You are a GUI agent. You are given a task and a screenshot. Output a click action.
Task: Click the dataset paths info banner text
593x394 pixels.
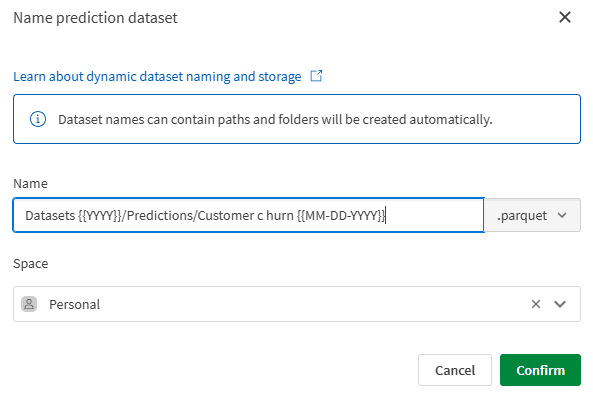click(275, 119)
